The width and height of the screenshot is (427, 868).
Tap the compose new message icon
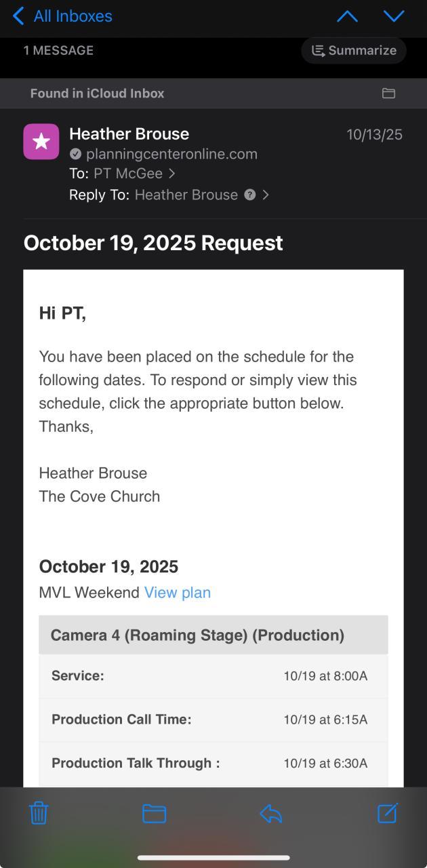pos(387,812)
